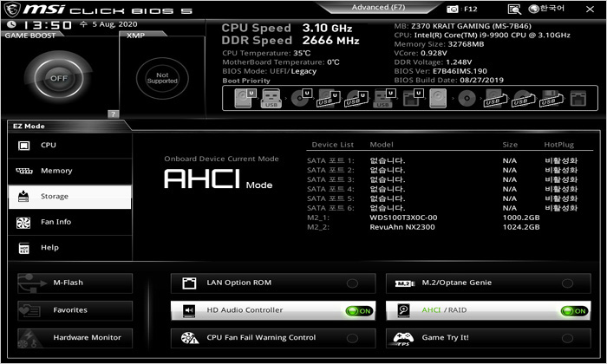Viewport: 607px width, 364px height.
Task: Click the XMP Not Supported dial
Action: (162, 78)
